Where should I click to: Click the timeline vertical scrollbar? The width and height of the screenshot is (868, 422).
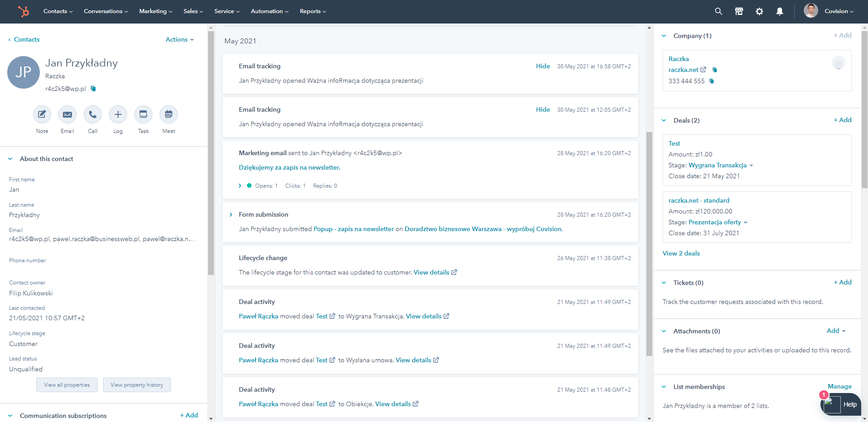click(x=650, y=244)
